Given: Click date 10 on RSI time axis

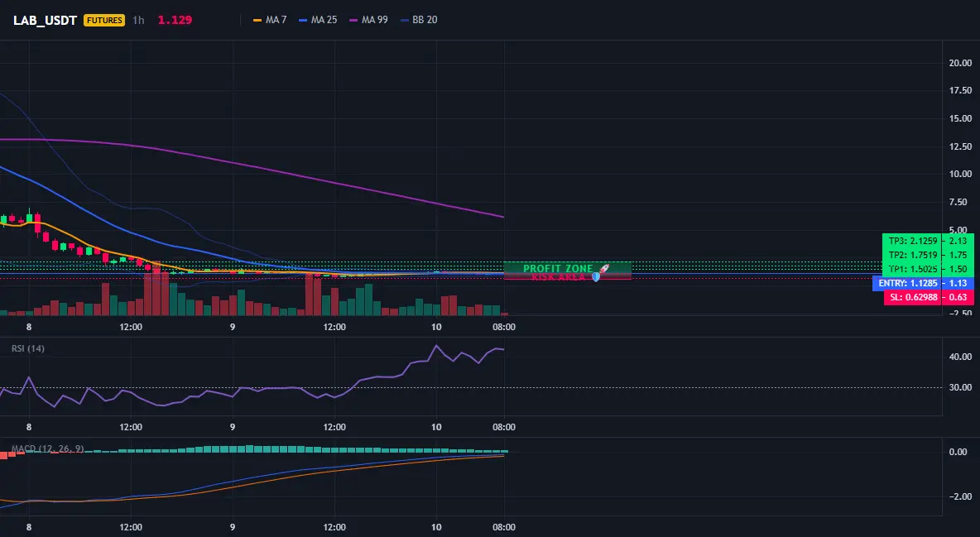Looking at the screenshot, I should coord(436,427).
